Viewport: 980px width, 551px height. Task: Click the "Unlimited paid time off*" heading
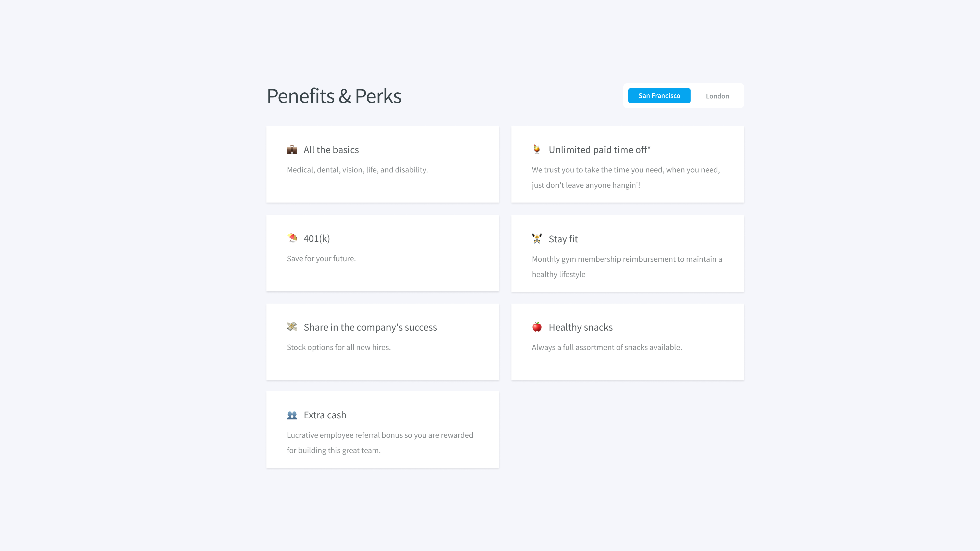click(599, 150)
